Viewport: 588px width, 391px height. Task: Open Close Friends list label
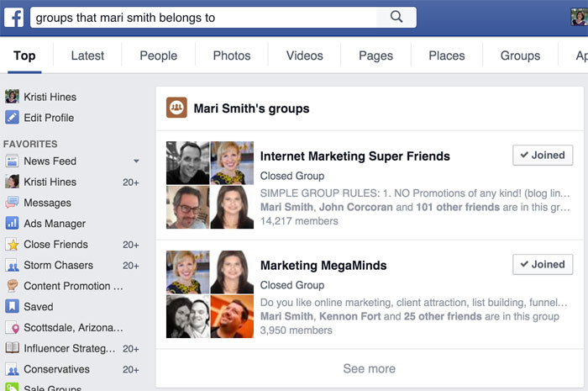pos(56,245)
